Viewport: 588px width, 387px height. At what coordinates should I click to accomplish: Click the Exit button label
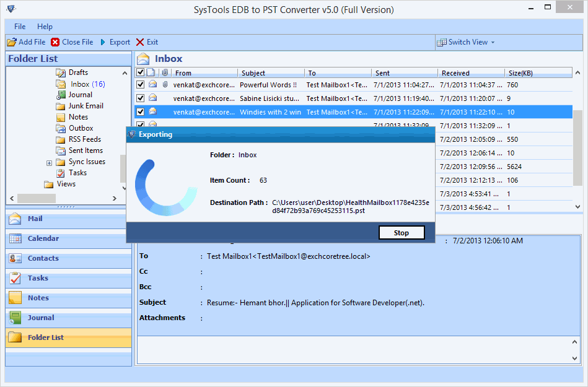pos(152,42)
